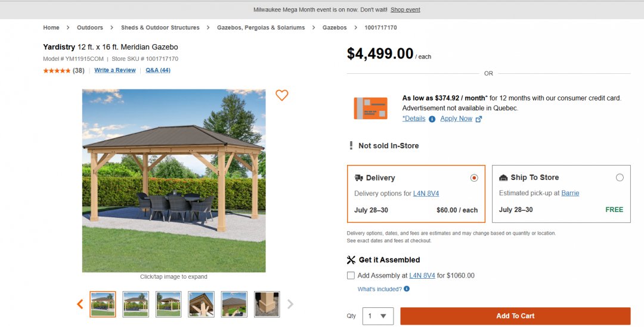The height and width of the screenshot is (327, 644).
Task: Select the gazebo post base thumbnail
Action: [267, 304]
